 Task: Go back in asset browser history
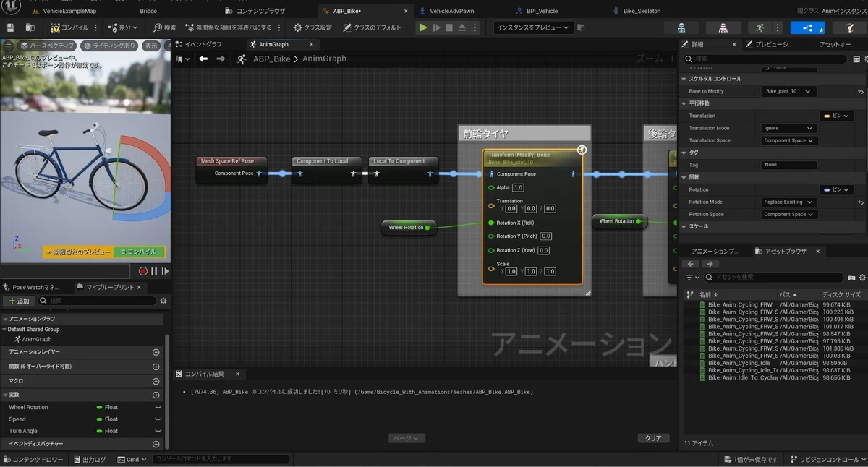692,264
